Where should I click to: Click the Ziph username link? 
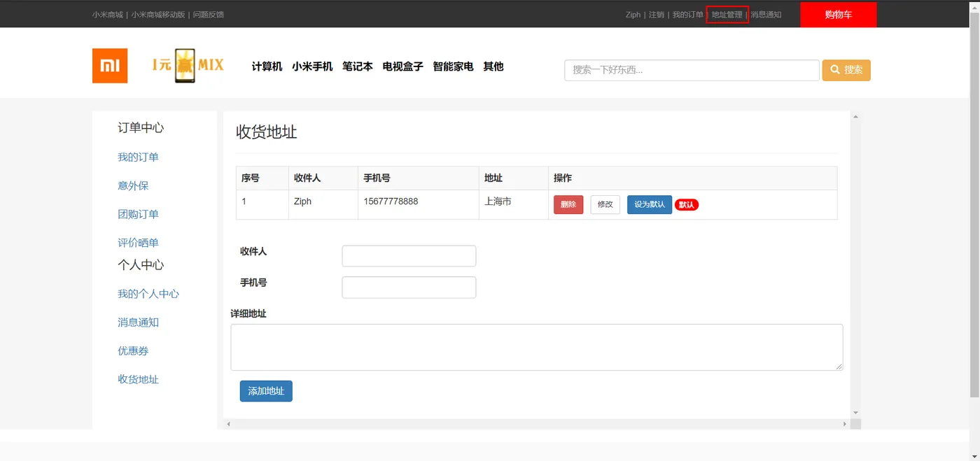click(633, 15)
